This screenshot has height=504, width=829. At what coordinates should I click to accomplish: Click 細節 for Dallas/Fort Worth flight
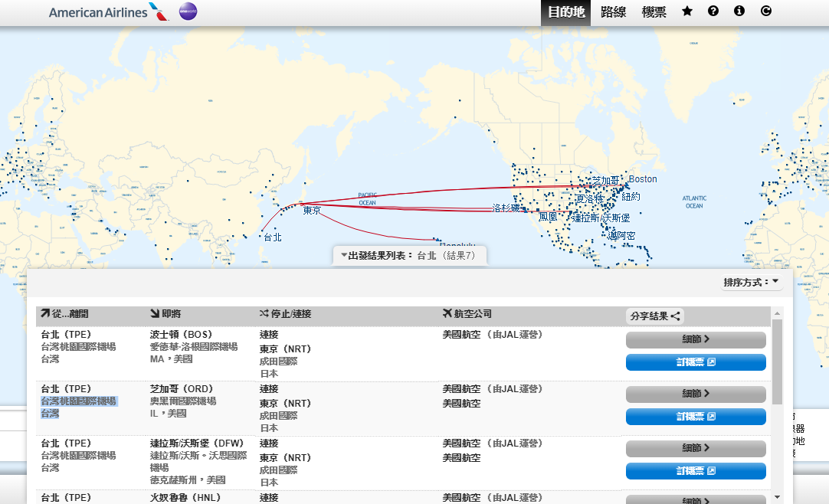[696, 448]
